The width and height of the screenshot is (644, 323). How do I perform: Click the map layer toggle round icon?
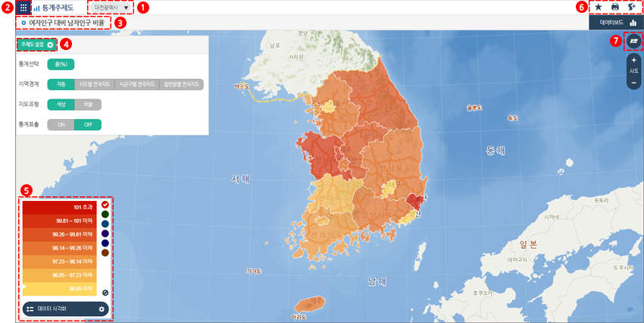coord(633,41)
